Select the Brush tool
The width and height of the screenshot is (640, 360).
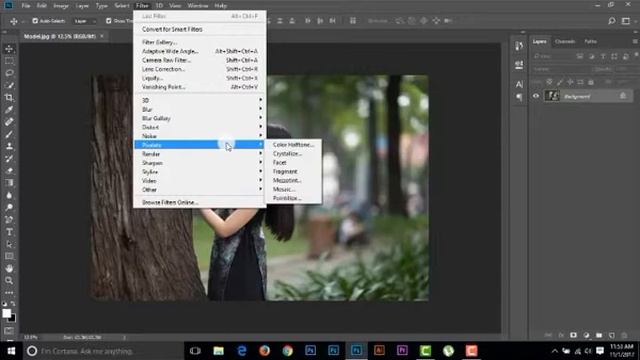9,134
